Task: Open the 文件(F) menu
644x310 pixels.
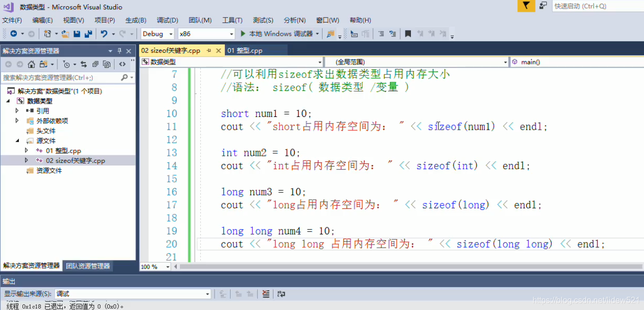Action: (12, 20)
